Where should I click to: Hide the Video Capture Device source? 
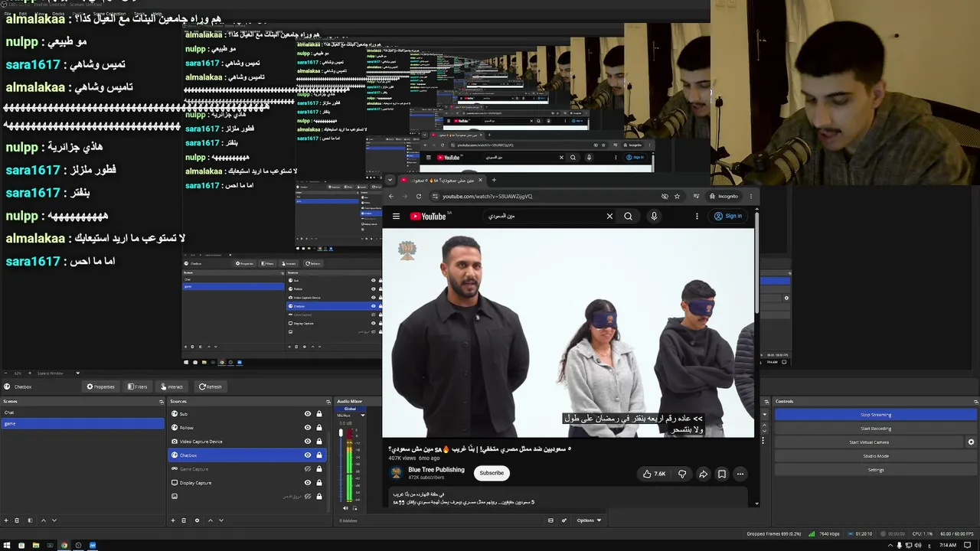(308, 442)
